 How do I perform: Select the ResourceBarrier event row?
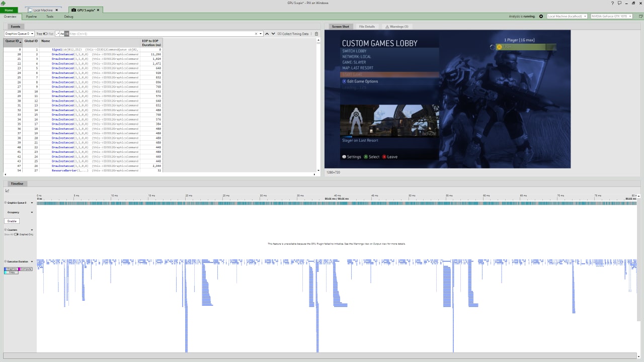pos(83,170)
